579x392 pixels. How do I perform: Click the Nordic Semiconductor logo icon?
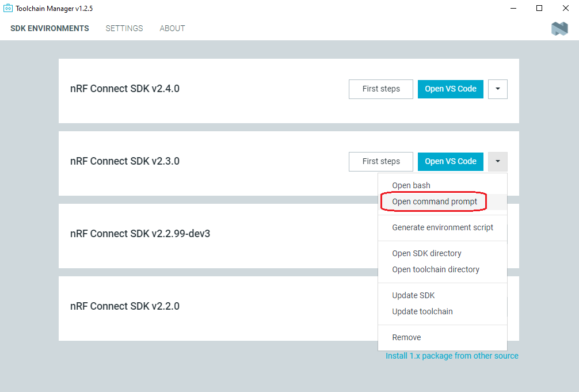click(559, 28)
